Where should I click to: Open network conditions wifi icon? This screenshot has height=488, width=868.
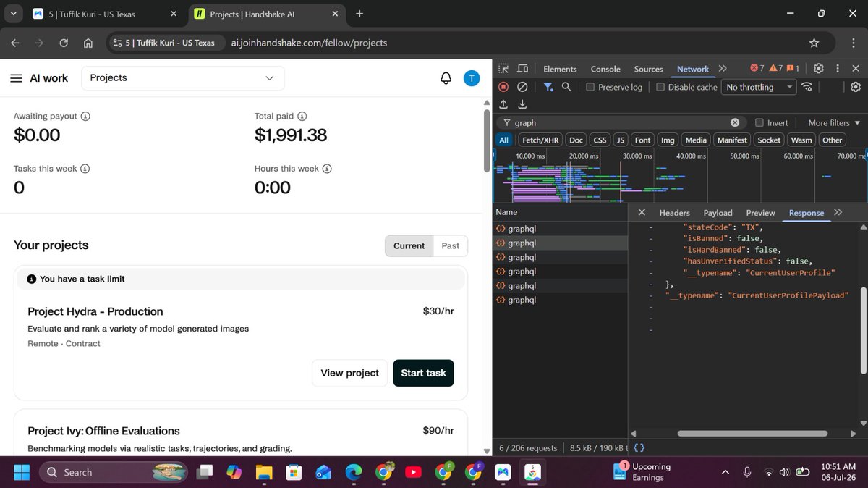(x=807, y=87)
